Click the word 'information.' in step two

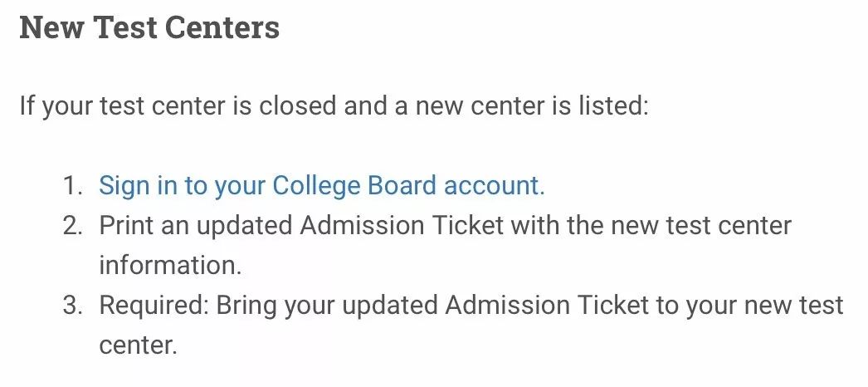170,265
